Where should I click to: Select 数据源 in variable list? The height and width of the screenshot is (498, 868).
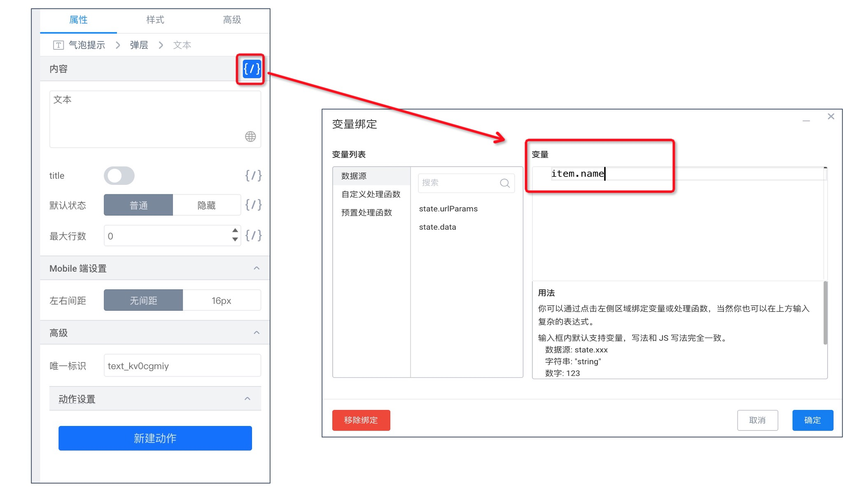pyautogui.click(x=371, y=176)
